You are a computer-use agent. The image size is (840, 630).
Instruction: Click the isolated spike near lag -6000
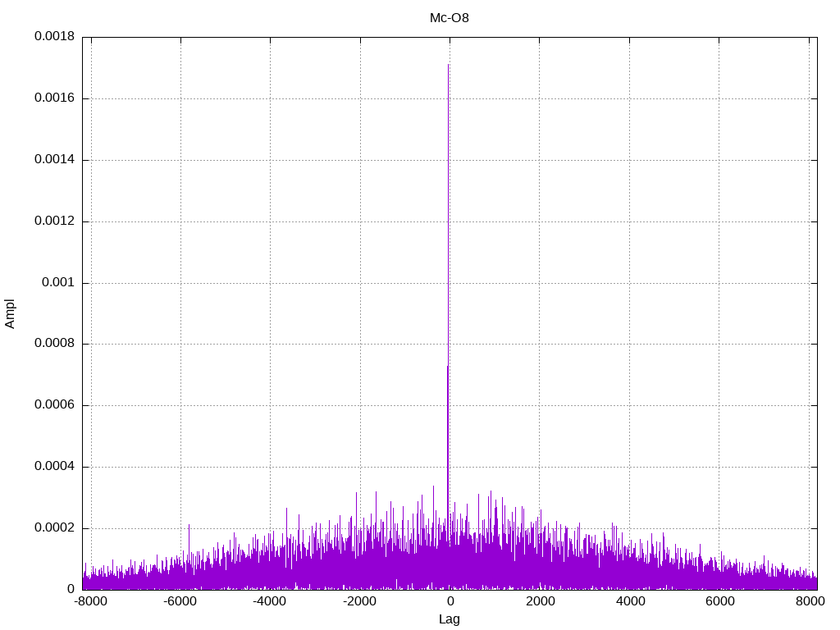[x=189, y=526]
